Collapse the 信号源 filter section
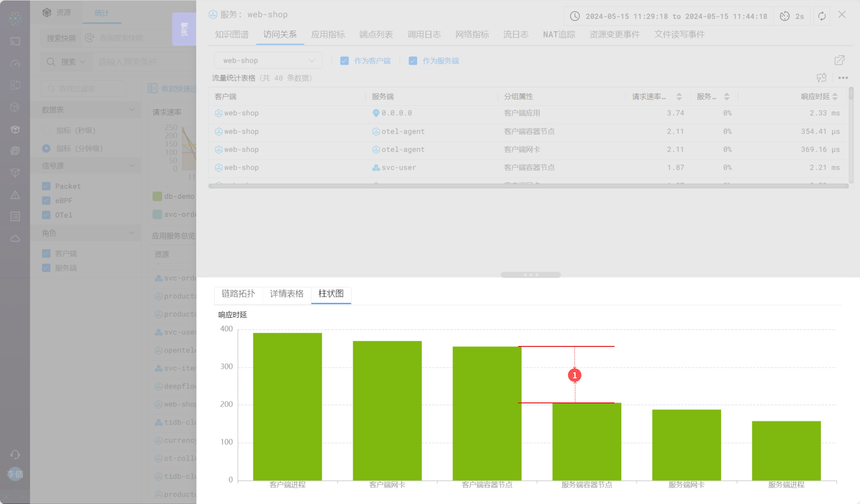This screenshot has width=860, height=504. [131, 166]
